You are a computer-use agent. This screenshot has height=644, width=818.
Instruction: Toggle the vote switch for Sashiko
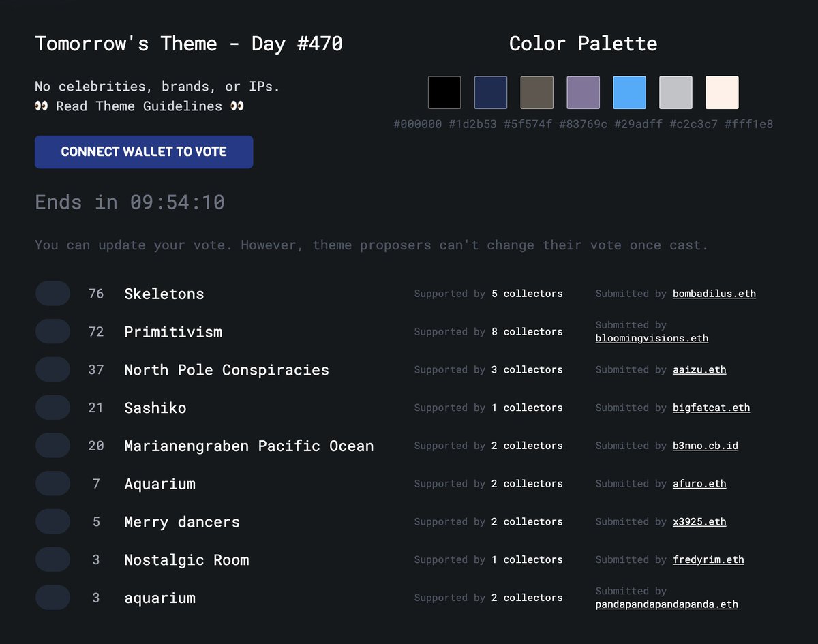point(52,408)
